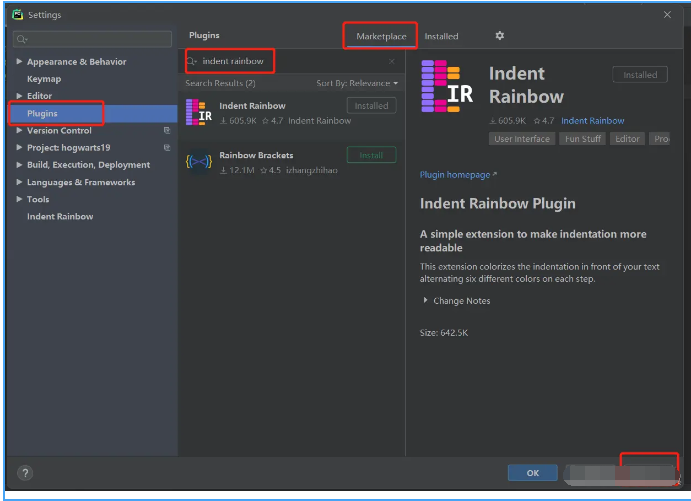Click the Fun Stuff tag
The image size is (691, 501).
583,139
